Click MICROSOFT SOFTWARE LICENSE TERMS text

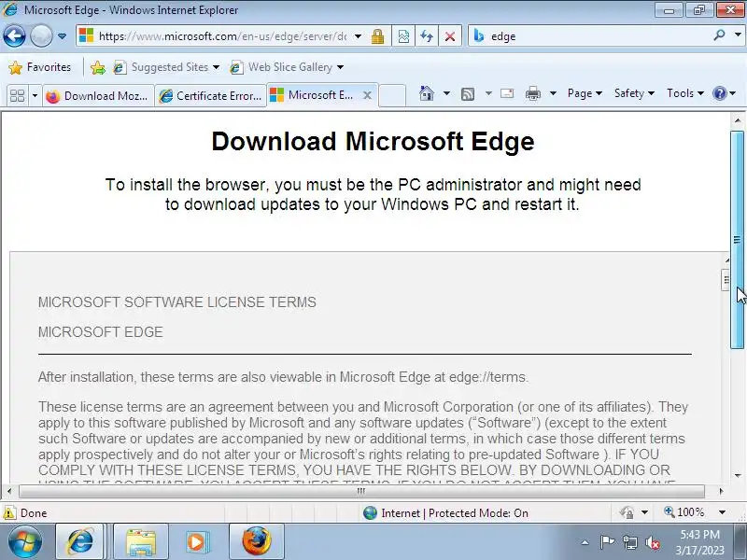(177, 301)
